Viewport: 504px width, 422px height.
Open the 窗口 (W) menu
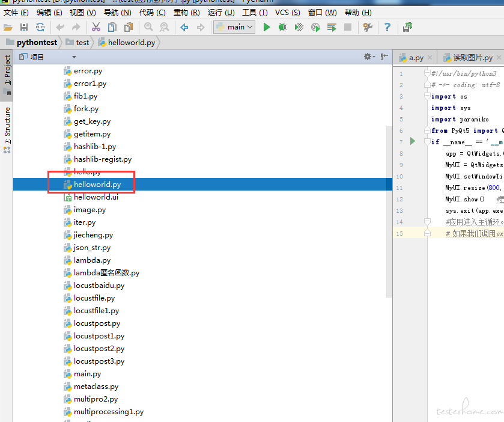pos(323,13)
